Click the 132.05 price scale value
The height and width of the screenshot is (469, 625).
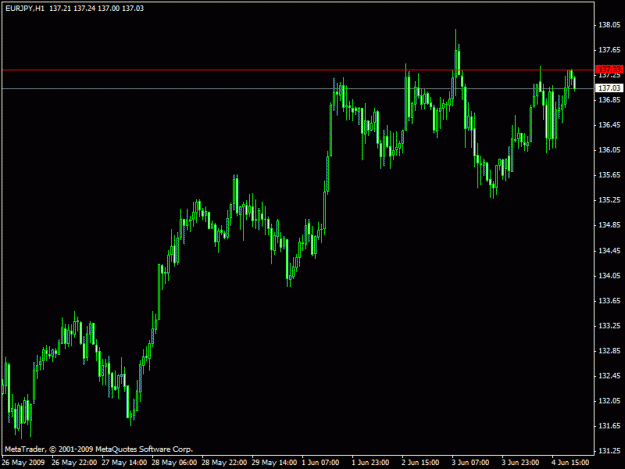pyautogui.click(x=609, y=401)
